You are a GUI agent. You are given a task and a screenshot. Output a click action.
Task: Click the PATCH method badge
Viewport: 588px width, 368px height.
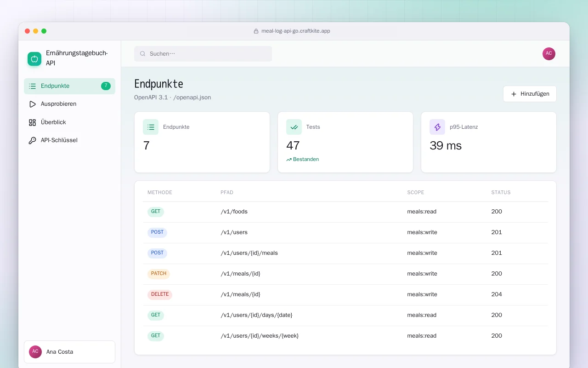158,274
